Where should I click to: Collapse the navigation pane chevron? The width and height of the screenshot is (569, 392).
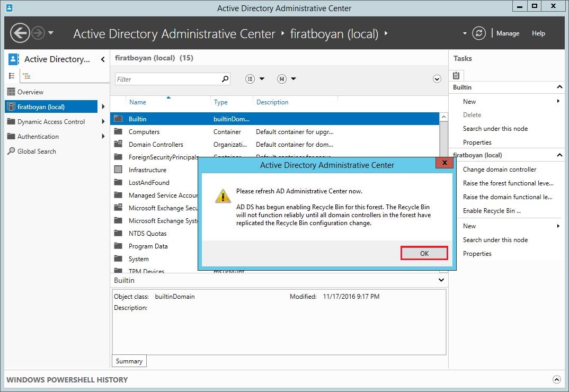coord(103,59)
